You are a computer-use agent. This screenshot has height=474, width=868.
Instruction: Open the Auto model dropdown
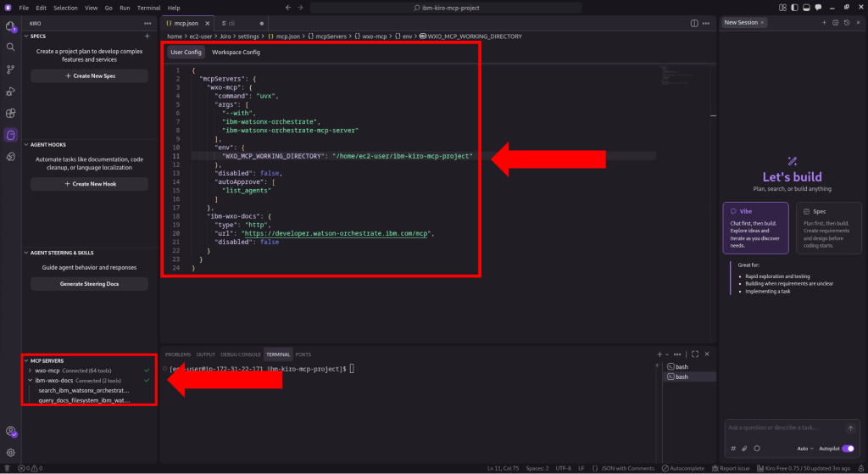805,449
